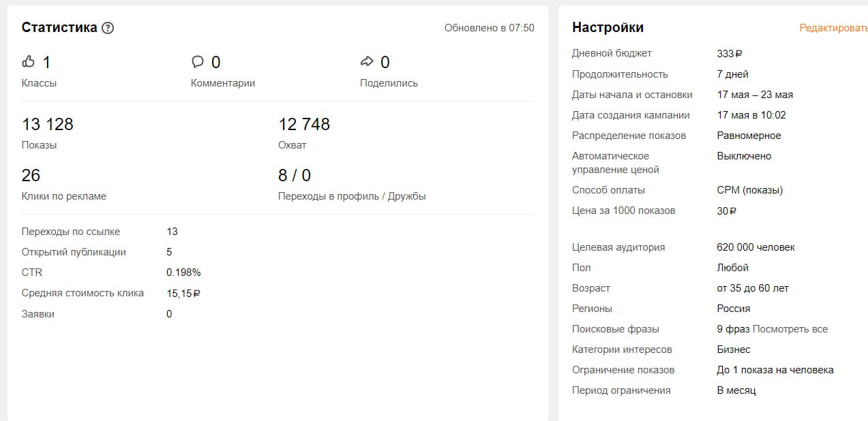Screen dimensions: 868x421
Task: Click the Настройки heading
Action: pos(608,28)
